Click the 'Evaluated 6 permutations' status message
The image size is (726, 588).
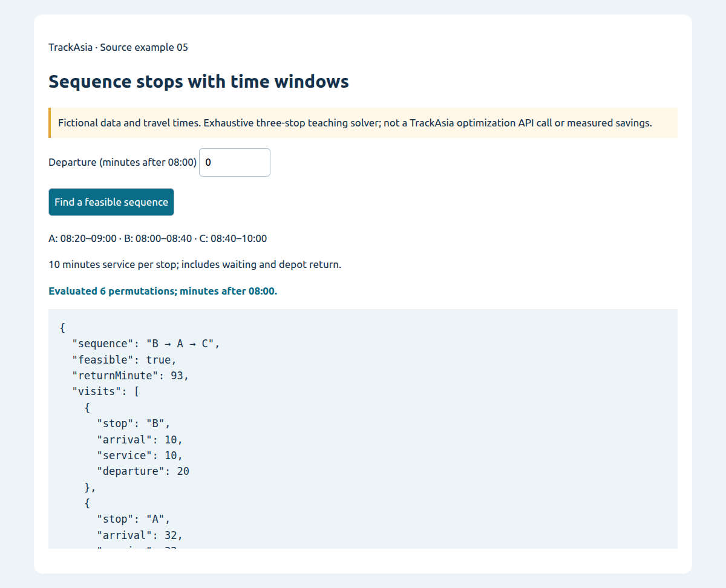tap(163, 291)
